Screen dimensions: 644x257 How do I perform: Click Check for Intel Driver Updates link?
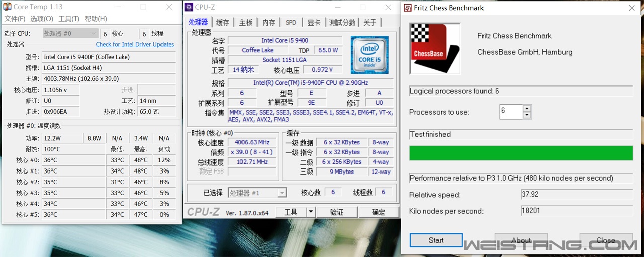point(134,44)
